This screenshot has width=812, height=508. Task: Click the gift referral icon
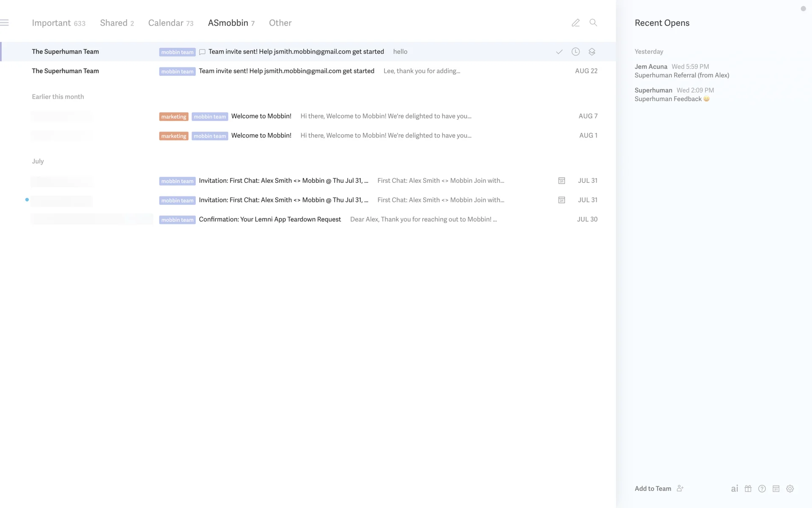pos(748,489)
